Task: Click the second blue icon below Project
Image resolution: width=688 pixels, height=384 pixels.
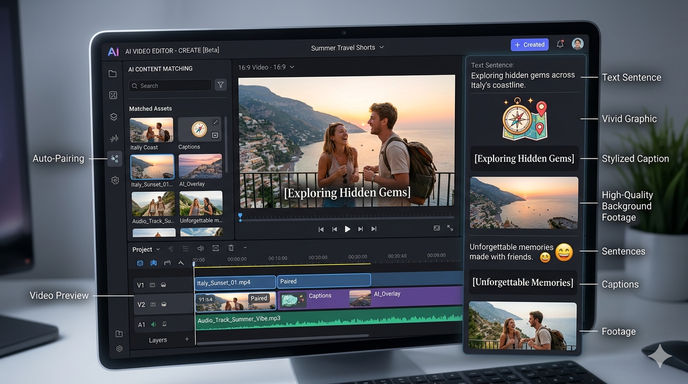Action: pyautogui.click(x=154, y=263)
